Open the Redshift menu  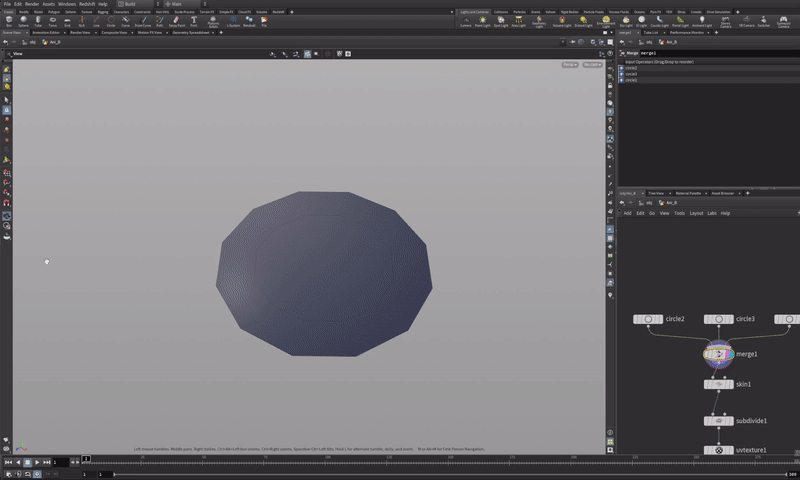pyautogui.click(x=87, y=4)
